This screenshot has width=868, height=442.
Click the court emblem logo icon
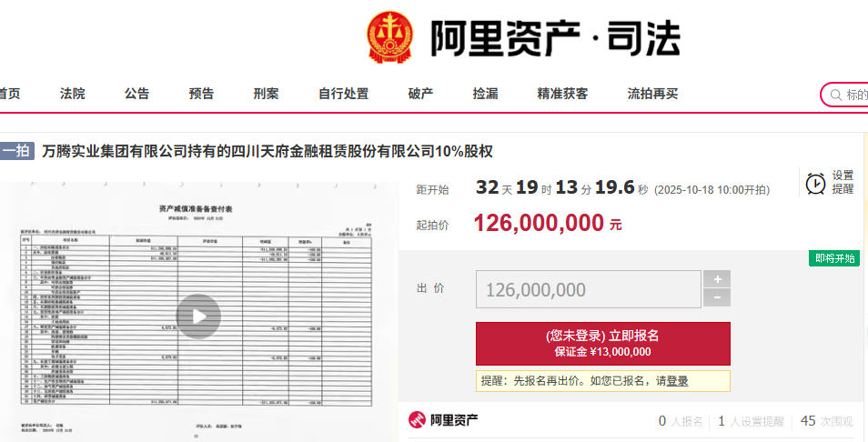390,38
